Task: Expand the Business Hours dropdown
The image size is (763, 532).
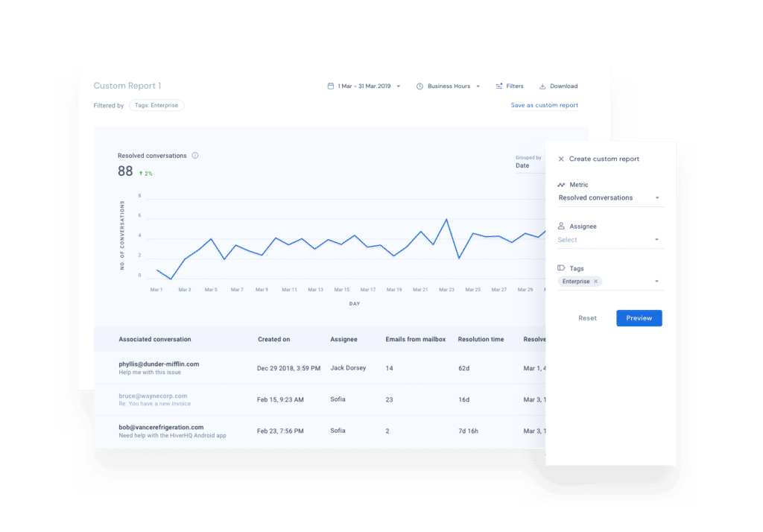Action: pos(449,86)
